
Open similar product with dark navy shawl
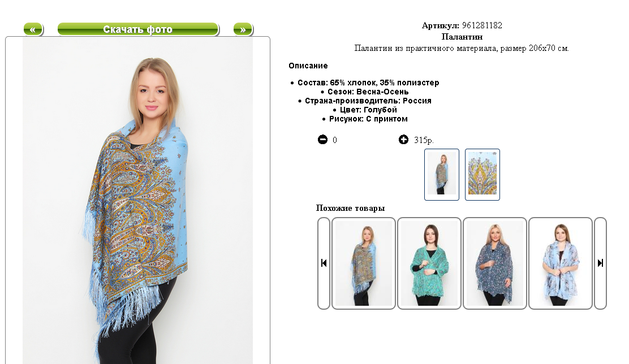[x=494, y=263]
